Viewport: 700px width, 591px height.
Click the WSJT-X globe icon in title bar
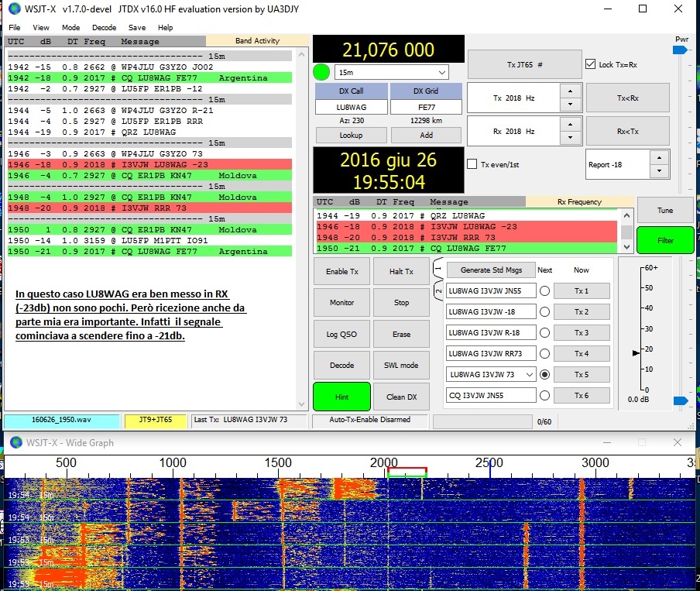click(15, 9)
